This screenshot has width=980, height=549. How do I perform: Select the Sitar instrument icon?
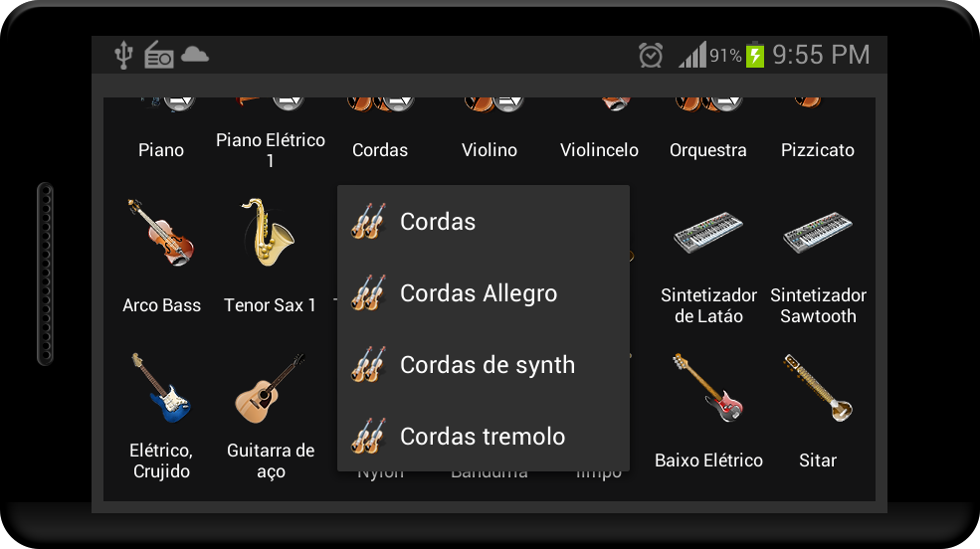coord(818,387)
